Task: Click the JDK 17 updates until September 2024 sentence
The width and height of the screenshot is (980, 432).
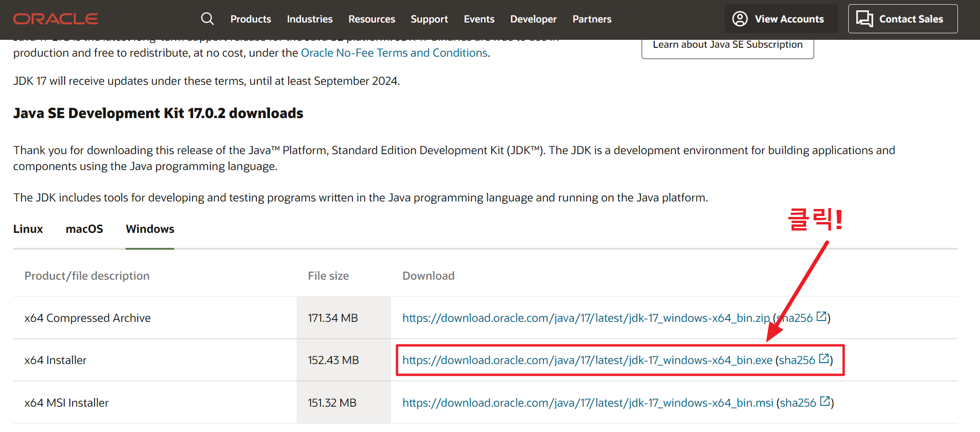Action: pos(207,81)
